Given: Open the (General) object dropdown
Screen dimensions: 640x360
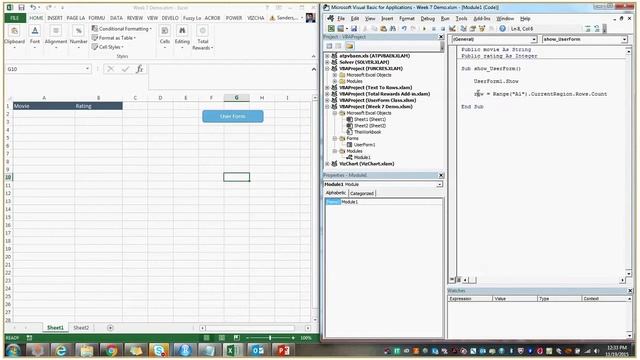Looking at the screenshot, I should (x=534, y=40).
